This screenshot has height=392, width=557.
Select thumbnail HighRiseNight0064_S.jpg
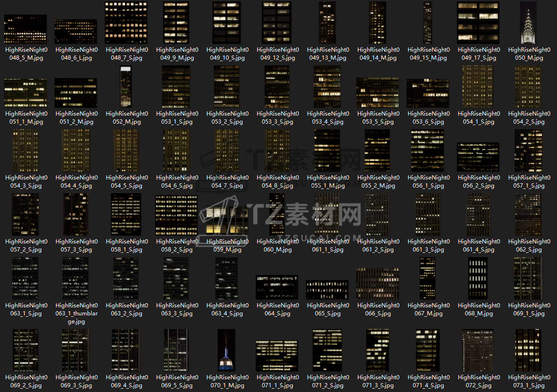277,287
